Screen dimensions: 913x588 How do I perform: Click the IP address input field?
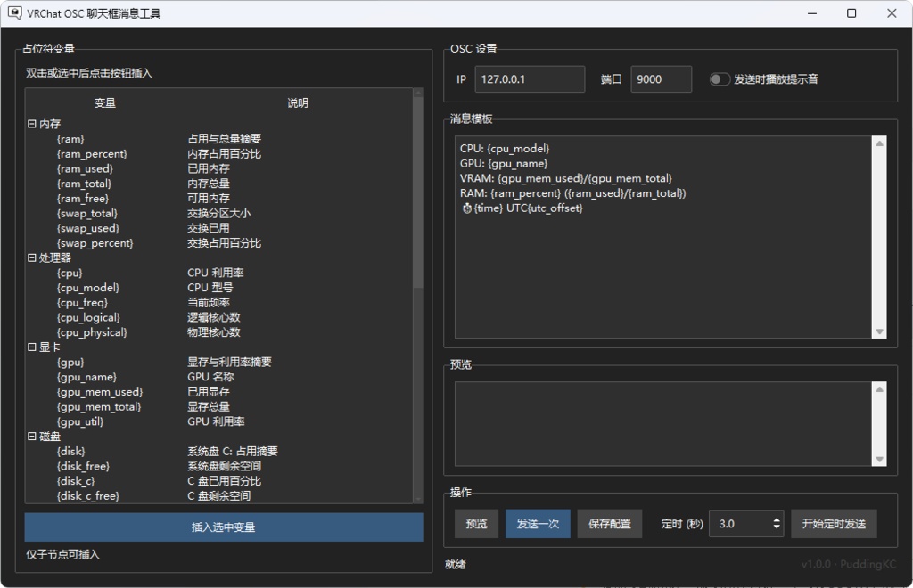529,79
